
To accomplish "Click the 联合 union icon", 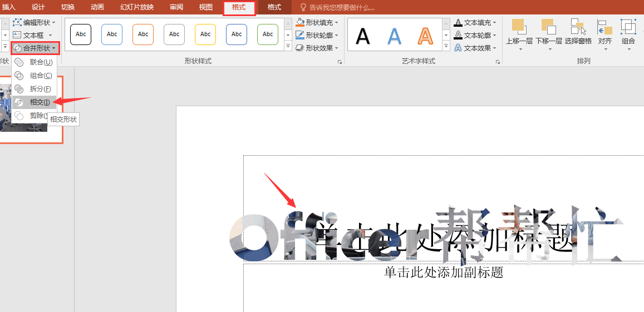I will (19, 62).
